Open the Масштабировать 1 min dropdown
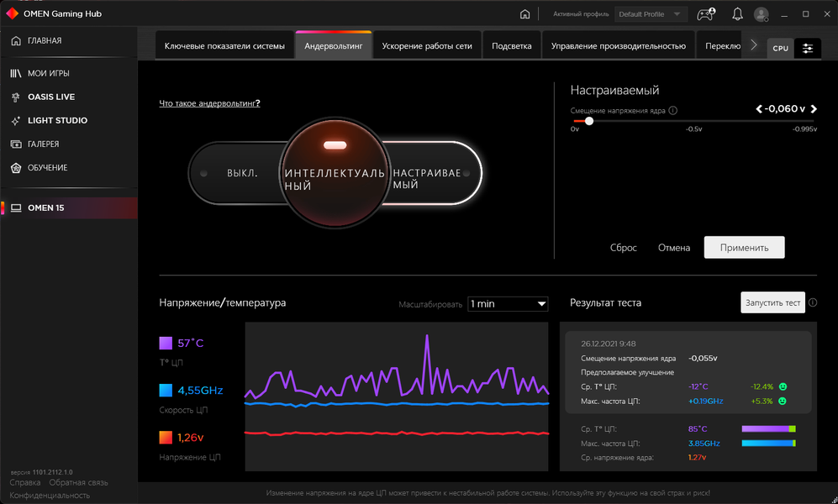This screenshot has height=504, width=838. pyautogui.click(x=508, y=304)
